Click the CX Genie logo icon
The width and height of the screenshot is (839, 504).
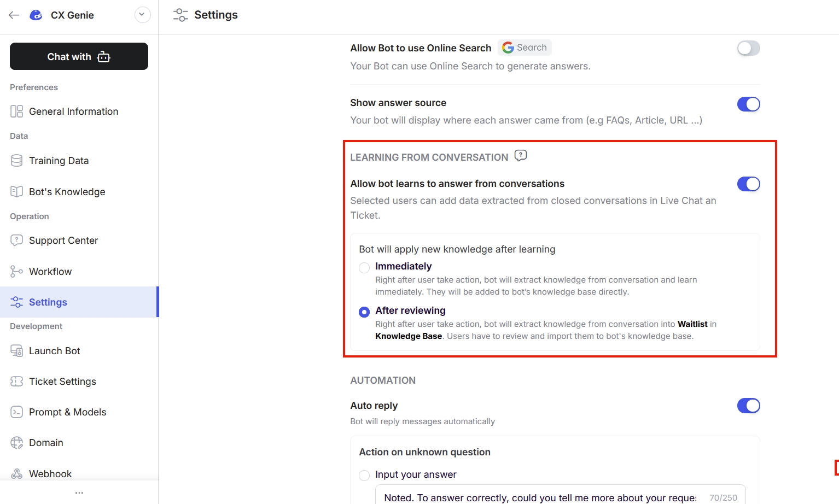click(x=36, y=15)
